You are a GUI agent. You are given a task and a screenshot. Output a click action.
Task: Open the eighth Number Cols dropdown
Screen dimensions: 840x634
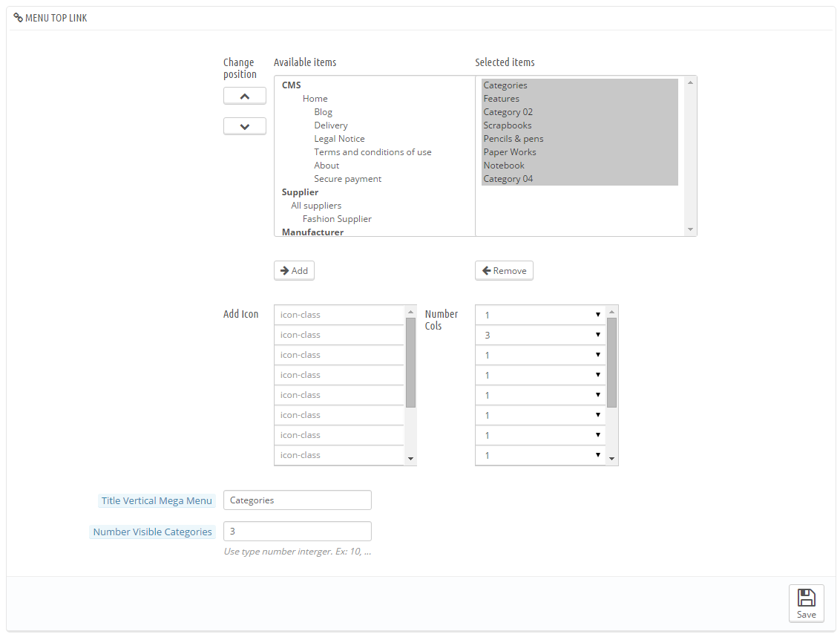coord(540,455)
